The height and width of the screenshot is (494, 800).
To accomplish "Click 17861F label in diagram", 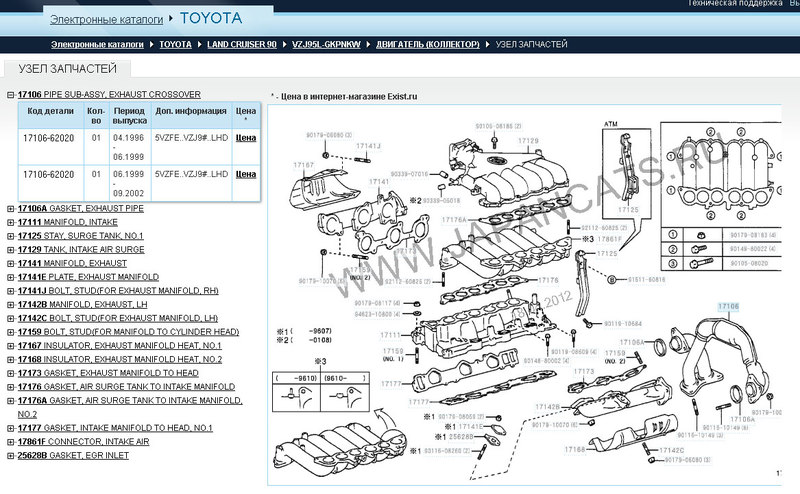I will tap(610, 239).
